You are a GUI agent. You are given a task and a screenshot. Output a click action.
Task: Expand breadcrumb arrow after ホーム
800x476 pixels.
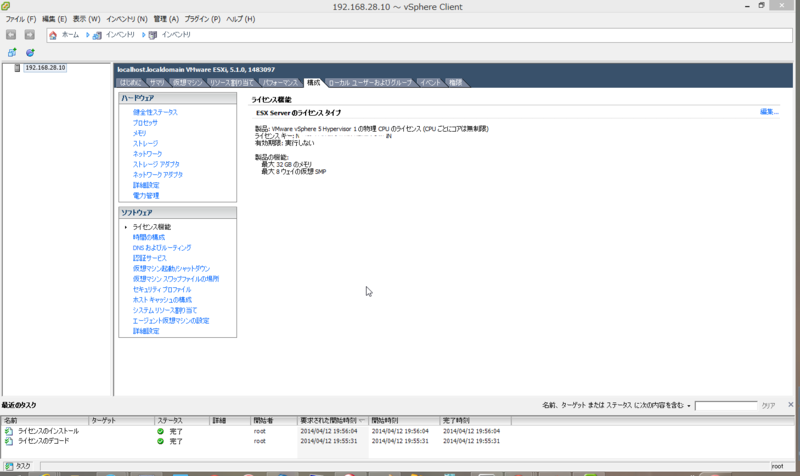pos(88,35)
